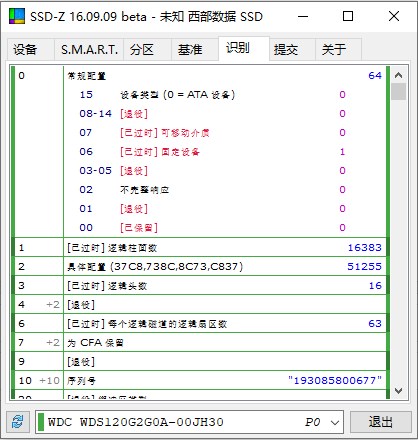418x440 pixels.
Task: Click the scrollbar down arrow
Action: (398, 391)
